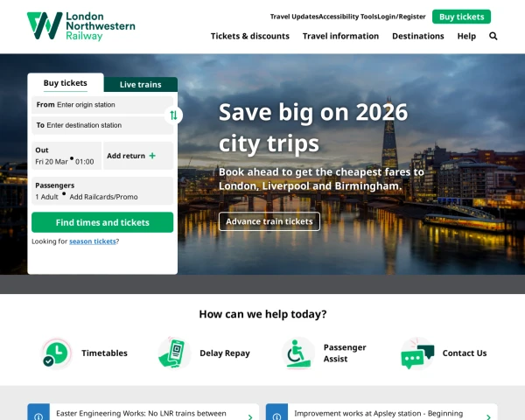Image resolution: width=525 pixels, height=420 pixels.
Task: Open the Improvement works at Apsley notice text
Action: 379,414
